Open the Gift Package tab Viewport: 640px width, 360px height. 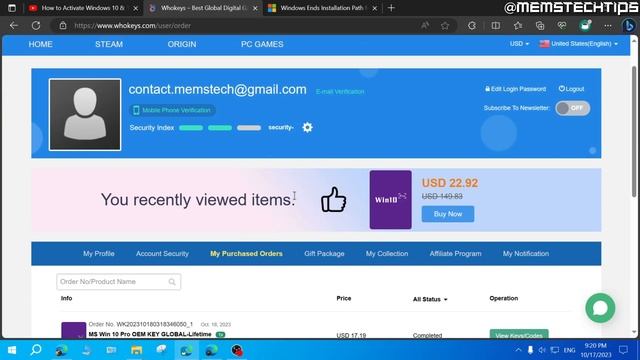coord(324,253)
